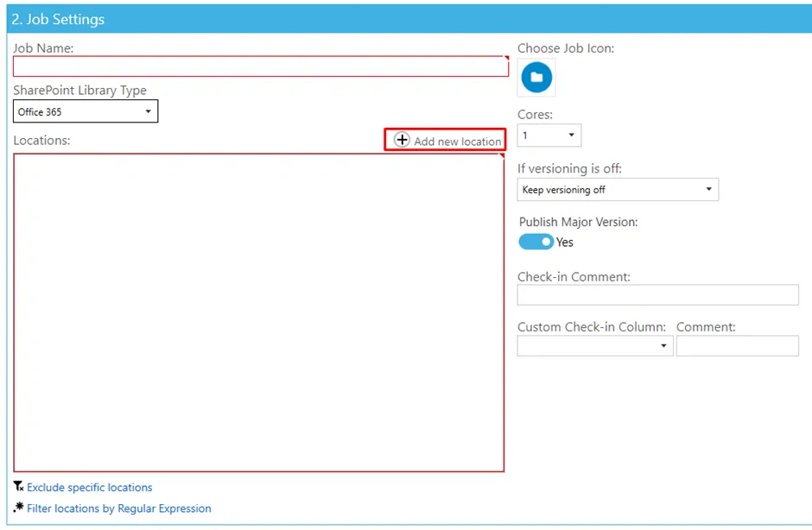Image resolution: width=812 pixels, height=530 pixels.
Task: Select the Comment field beside Custom Check-in Column
Action: coord(737,346)
